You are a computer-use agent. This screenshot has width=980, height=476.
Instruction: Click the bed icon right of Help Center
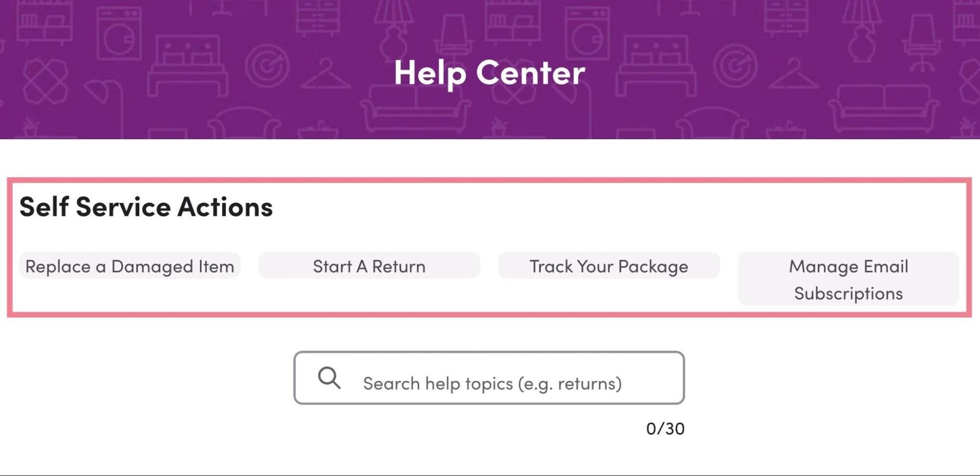pyautogui.click(x=655, y=65)
